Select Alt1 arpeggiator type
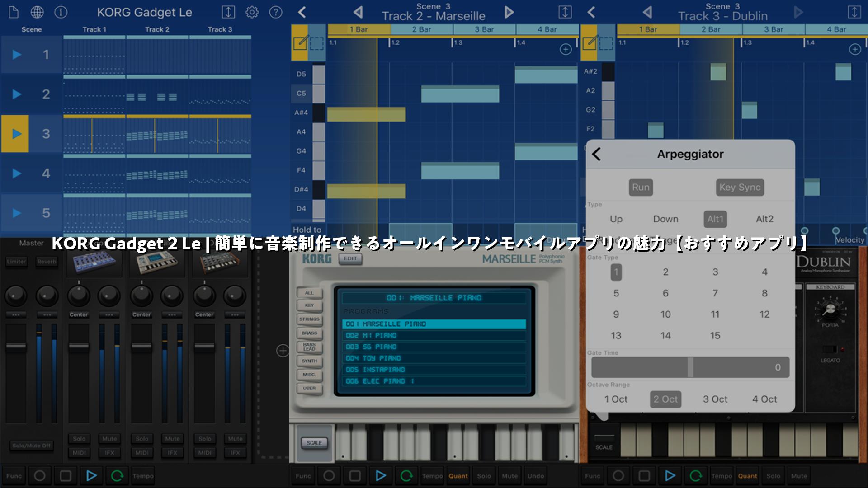Viewport: 868px width, 488px height. (715, 219)
